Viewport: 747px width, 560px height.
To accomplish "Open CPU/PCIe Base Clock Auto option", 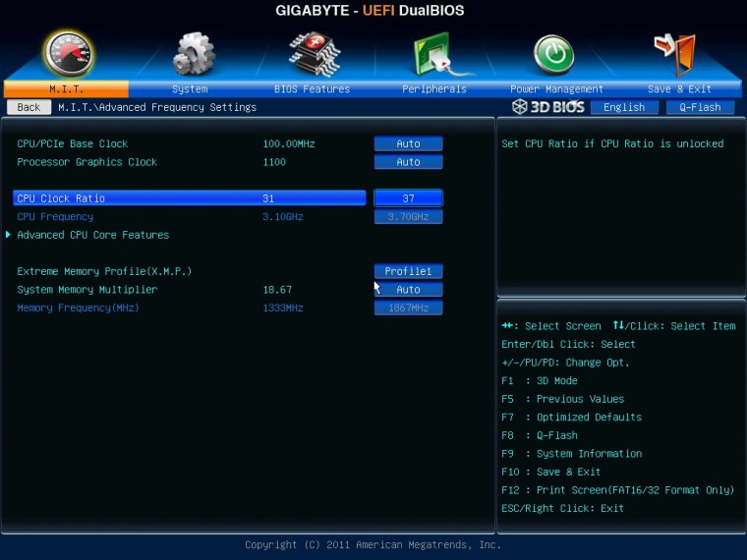I will pos(408,143).
